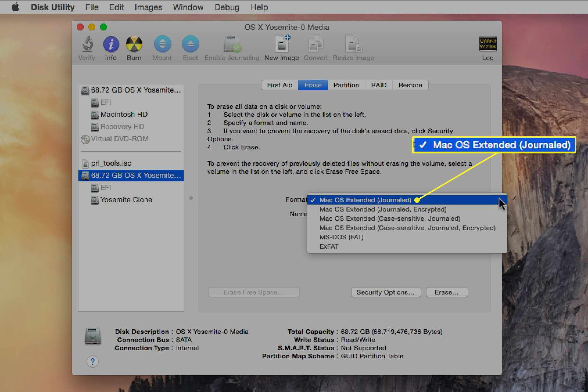Viewport: 588px width, 392px height.
Task: Click the help question mark button
Action: tap(92, 362)
